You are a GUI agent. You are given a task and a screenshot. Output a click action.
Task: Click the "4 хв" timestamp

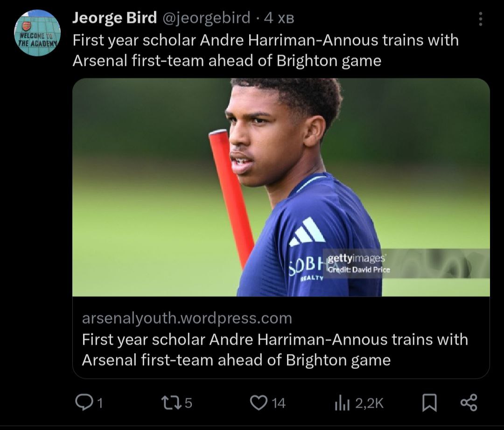(x=279, y=18)
